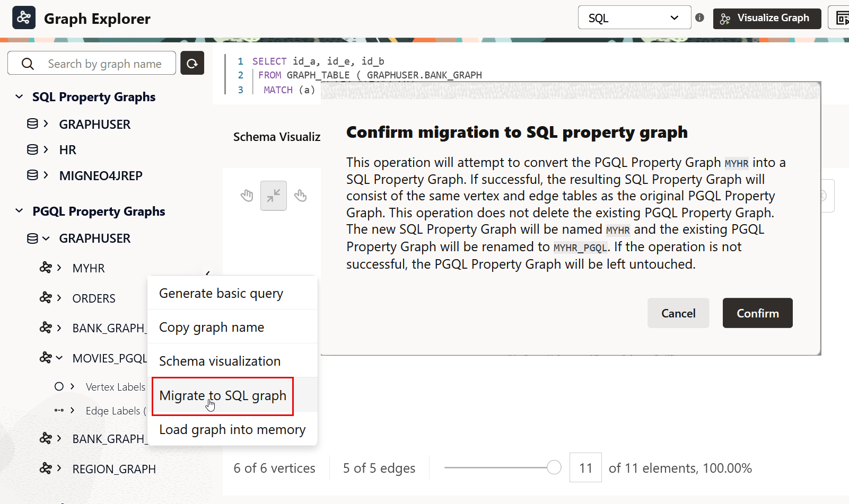Click line 1 of the SQL editor
This screenshot has height=504, width=849.
[x=318, y=61]
